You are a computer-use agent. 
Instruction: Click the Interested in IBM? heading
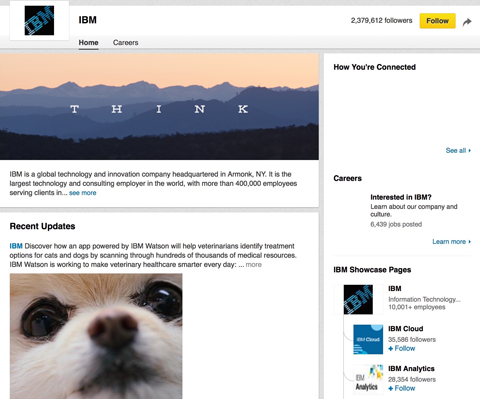click(x=401, y=197)
